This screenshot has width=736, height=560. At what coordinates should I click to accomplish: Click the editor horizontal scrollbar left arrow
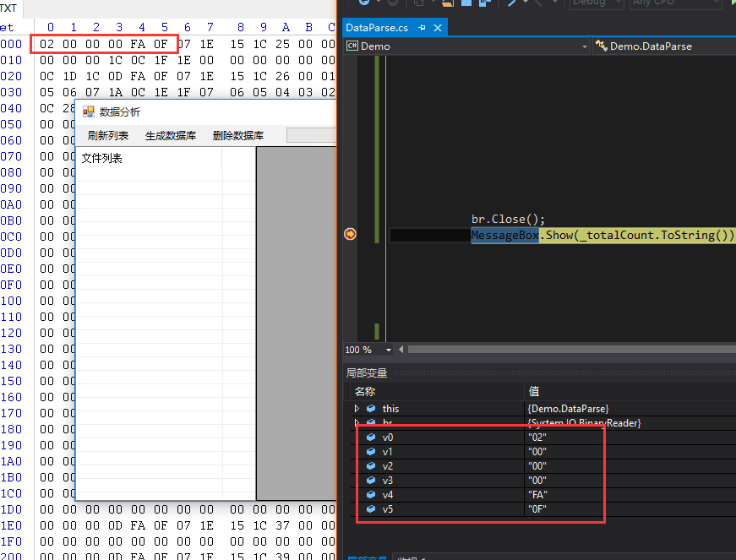402,350
